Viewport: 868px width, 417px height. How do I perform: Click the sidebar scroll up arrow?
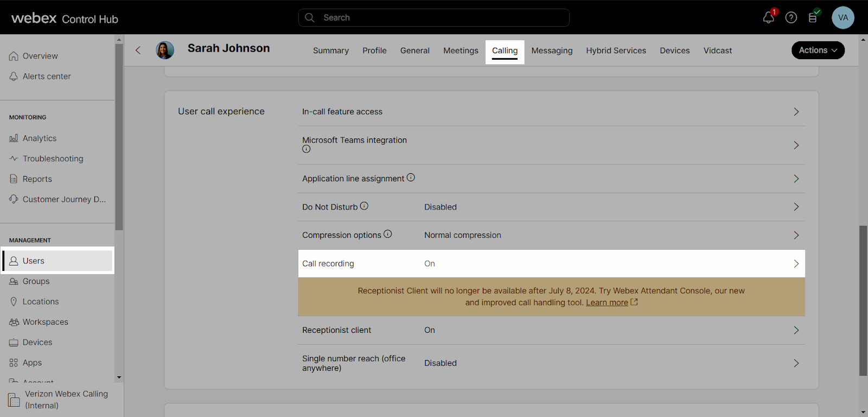point(119,40)
